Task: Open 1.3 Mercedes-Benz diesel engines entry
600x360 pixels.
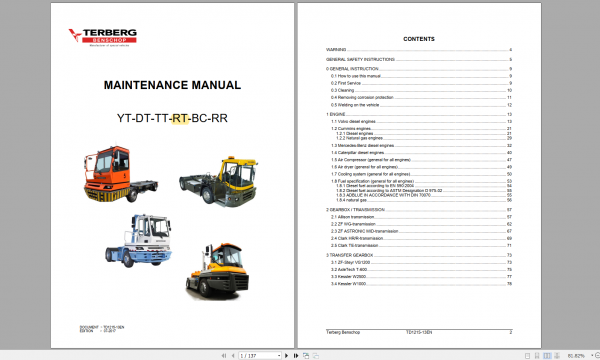Action: pos(421,145)
